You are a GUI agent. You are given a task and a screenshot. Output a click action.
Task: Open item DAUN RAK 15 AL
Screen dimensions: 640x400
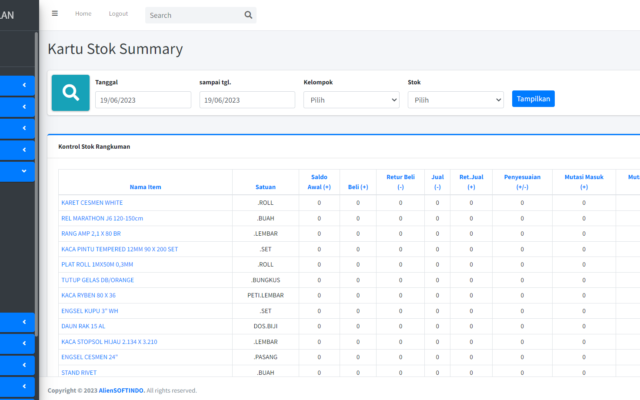[x=83, y=326]
